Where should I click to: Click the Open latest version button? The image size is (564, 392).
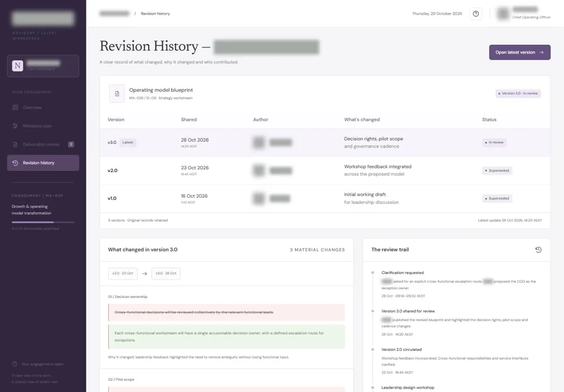coord(519,52)
